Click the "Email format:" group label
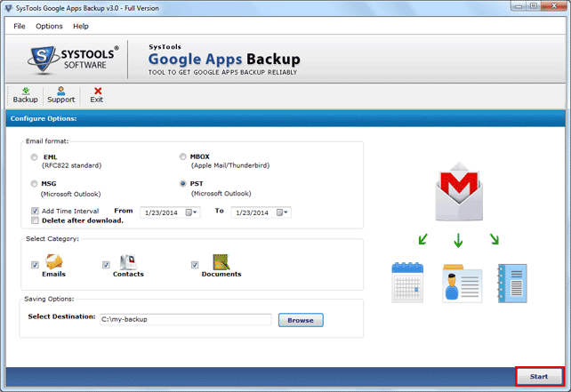This screenshot has height=392, width=571. 47,141
